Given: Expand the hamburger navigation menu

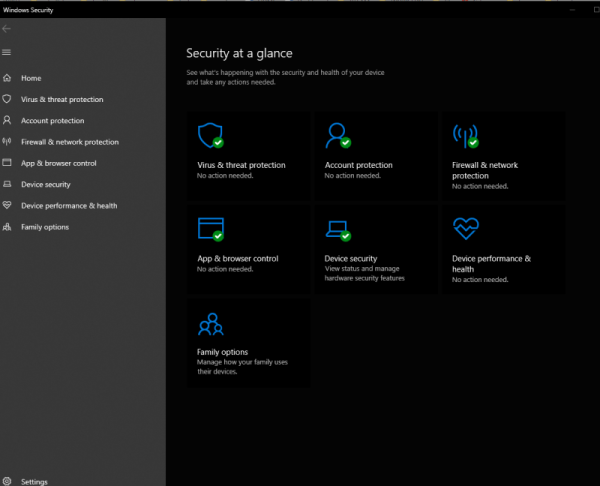Looking at the screenshot, I should (x=7, y=52).
